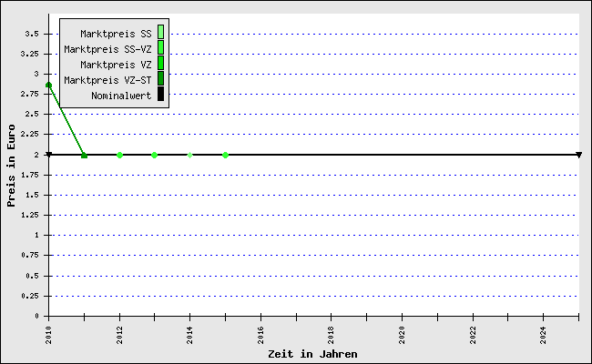Viewport: 592px width, 364px height.
Task: Select the green data point at year 2013
Action: [x=154, y=155]
